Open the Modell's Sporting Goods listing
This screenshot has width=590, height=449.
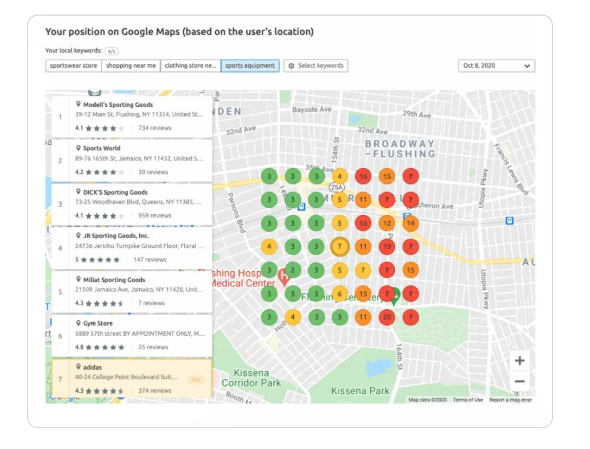click(132, 117)
